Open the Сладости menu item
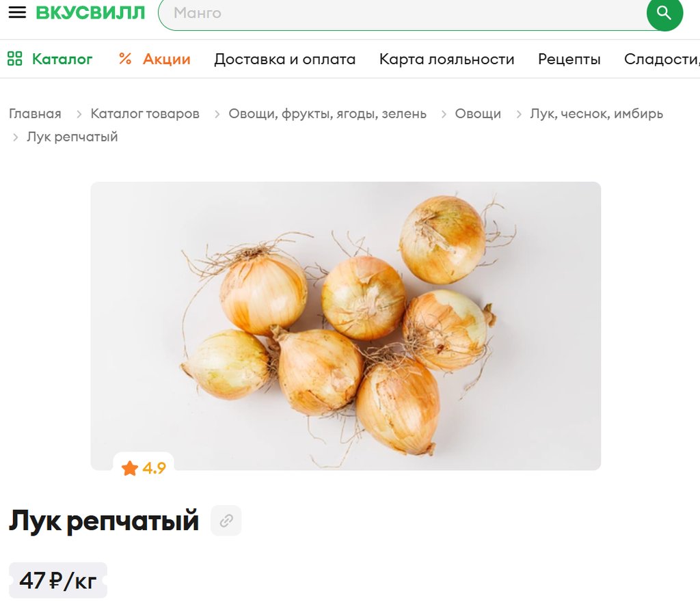This screenshot has height=604, width=700. pos(662,59)
